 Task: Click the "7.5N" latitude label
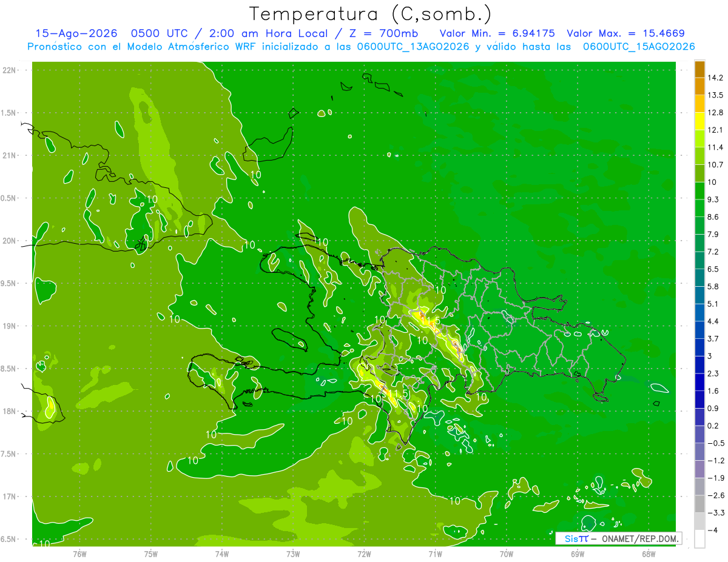pyautogui.click(x=9, y=454)
